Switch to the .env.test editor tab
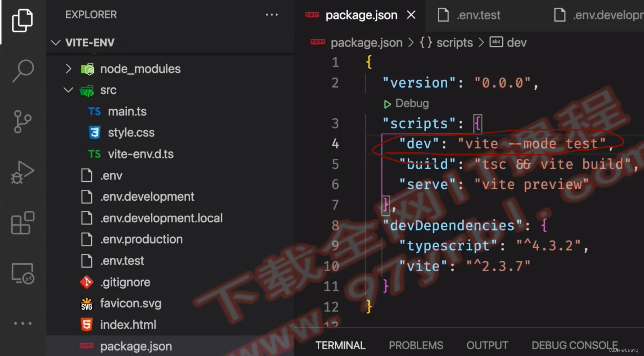Viewport: 644px width, 356px height. pos(478,15)
